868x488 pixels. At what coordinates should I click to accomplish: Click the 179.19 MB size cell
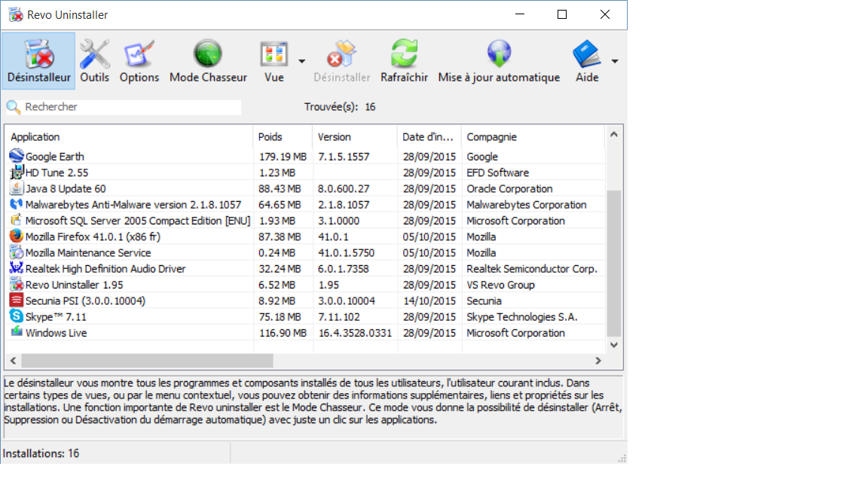coord(283,157)
